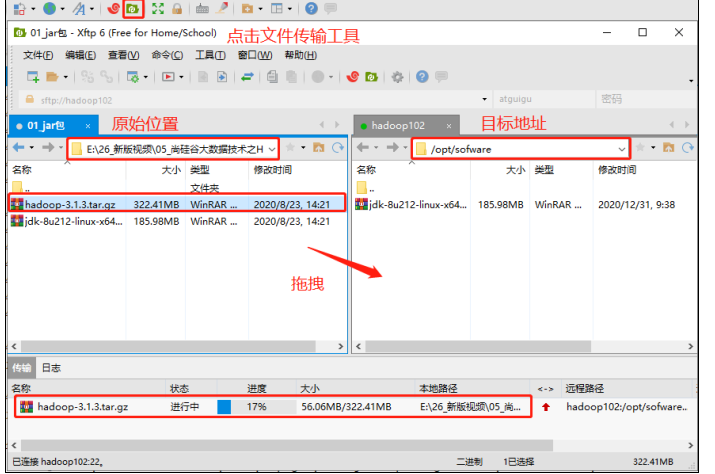The image size is (715, 474).
Task: Click the keyboard icon in top toolbar
Action: [x=202, y=9]
